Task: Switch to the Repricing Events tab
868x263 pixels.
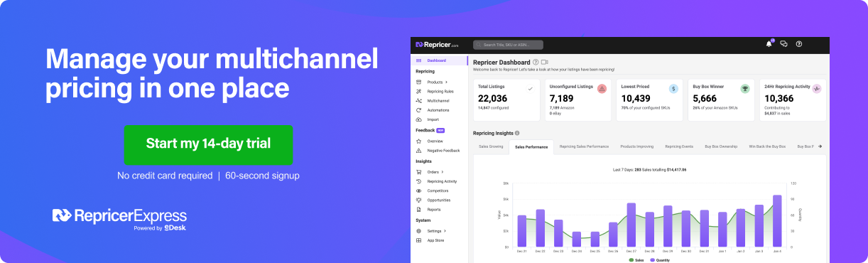Action: pos(679,146)
